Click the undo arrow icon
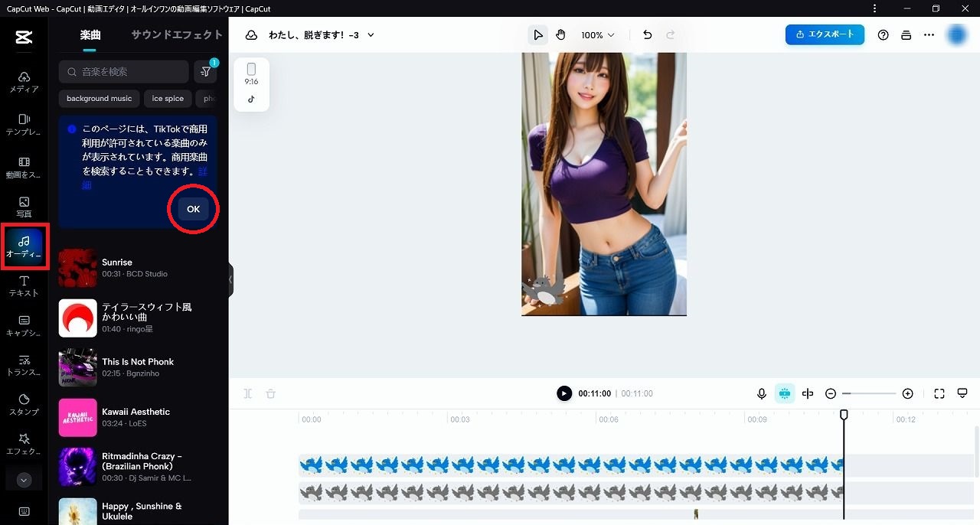 [x=648, y=35]
